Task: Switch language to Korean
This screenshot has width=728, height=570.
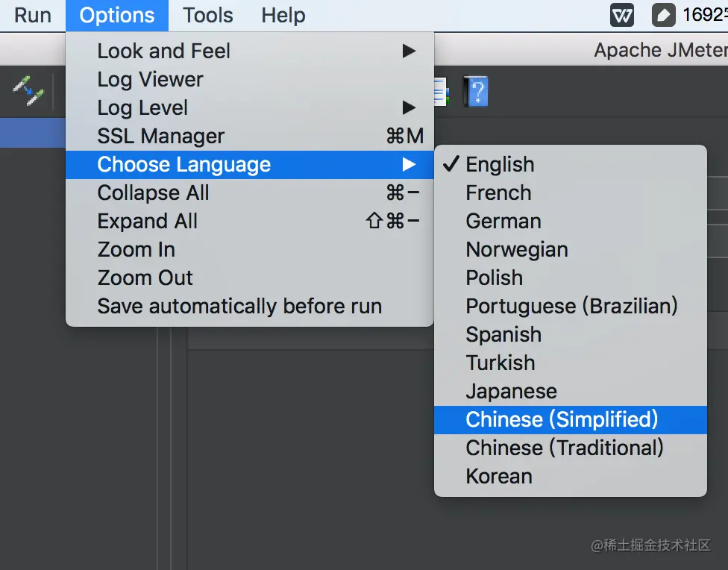Action: click(570, 476)
